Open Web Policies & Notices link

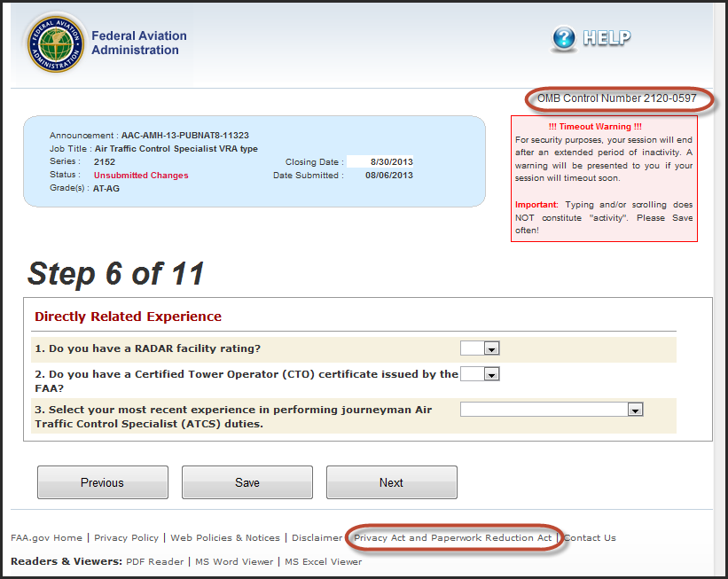(x=225, y=537)
